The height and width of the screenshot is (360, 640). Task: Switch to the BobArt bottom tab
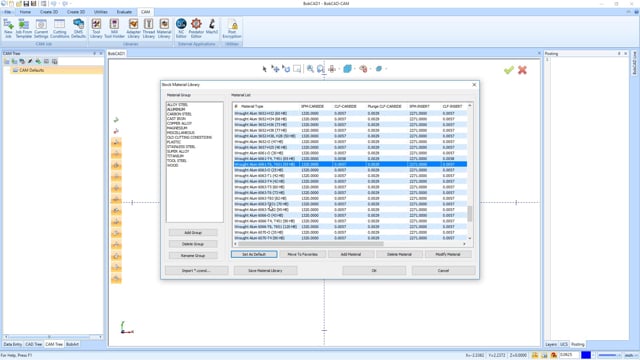[x=72, y=344]
